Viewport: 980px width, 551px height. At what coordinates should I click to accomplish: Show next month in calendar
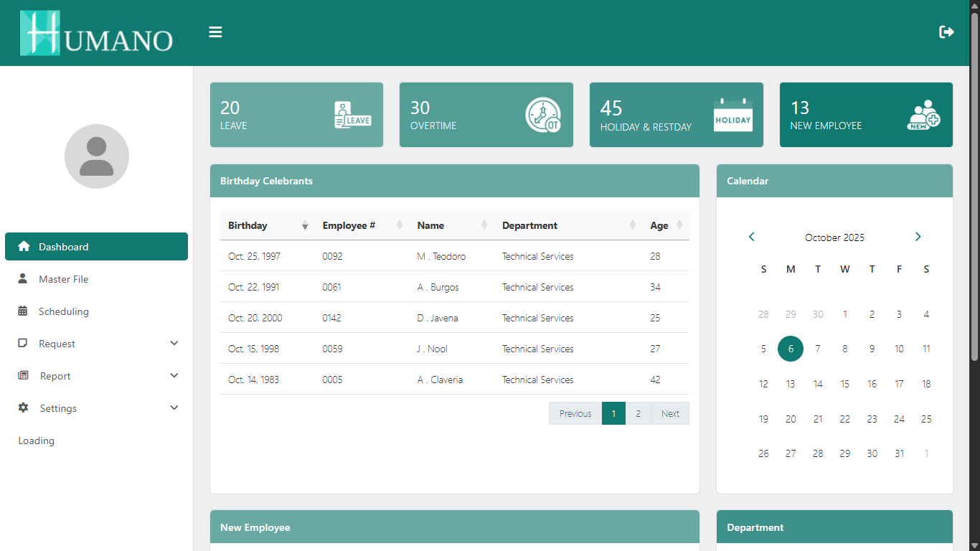click(918, 237)
